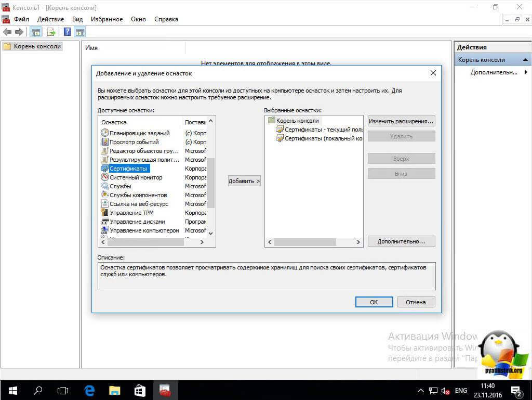Open the Справка menu
The height and width of the screenshot is (400, 532).
(x=166, y=19)
